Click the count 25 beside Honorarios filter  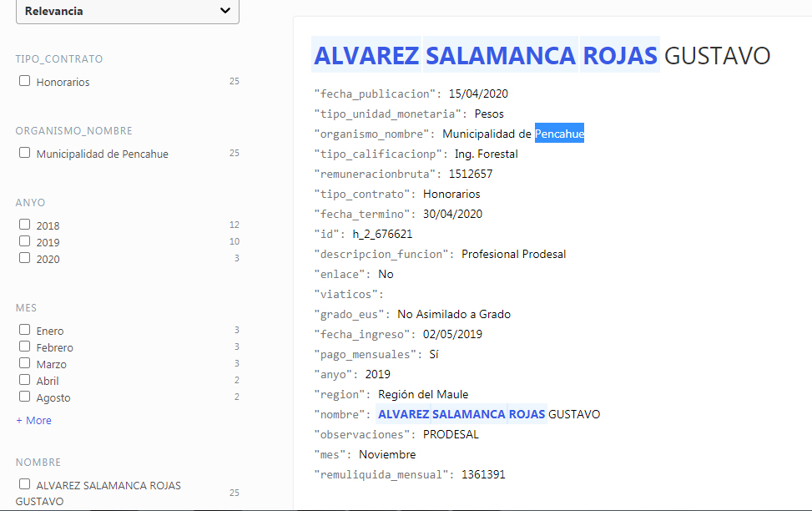tap(234, 81)
